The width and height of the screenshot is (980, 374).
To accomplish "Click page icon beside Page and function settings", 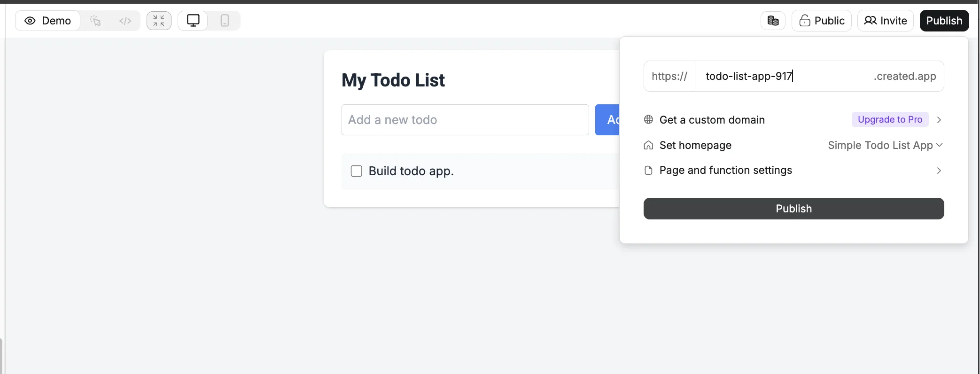I will pos(648,170).
